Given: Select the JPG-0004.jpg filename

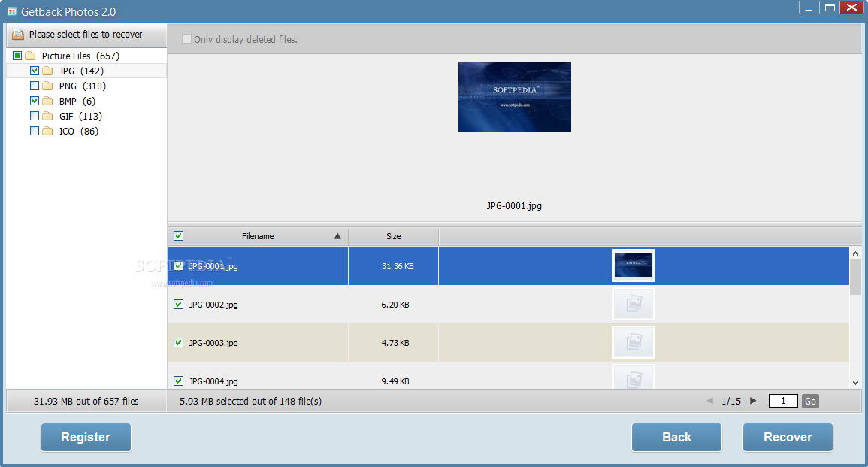Looking at the screenshot, I should (213, 381).
